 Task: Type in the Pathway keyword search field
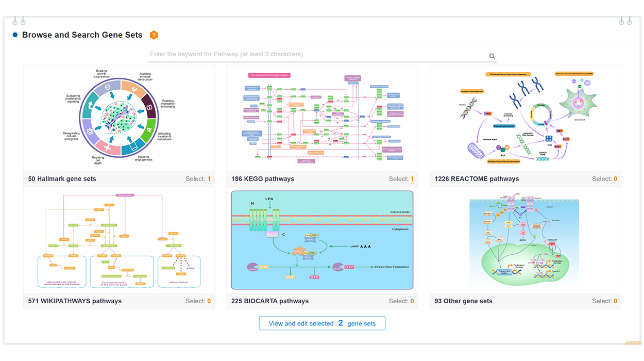pyautogui.click(x=317, y=54)
